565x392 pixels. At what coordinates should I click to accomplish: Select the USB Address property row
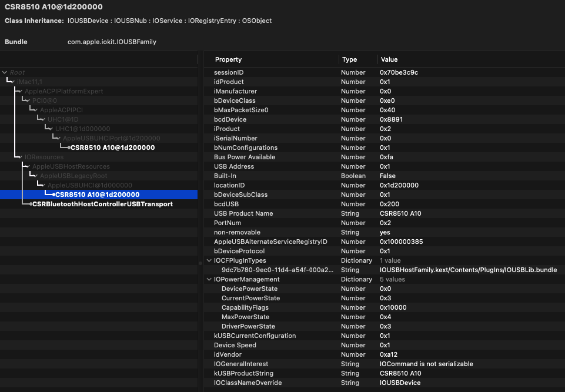pyautogui.click(x=384, y=166)
